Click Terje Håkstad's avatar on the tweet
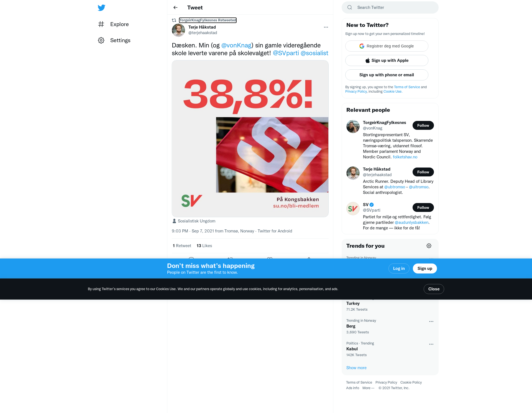The height and width of the screenshot is (413, 532). (x=178, y=30)
